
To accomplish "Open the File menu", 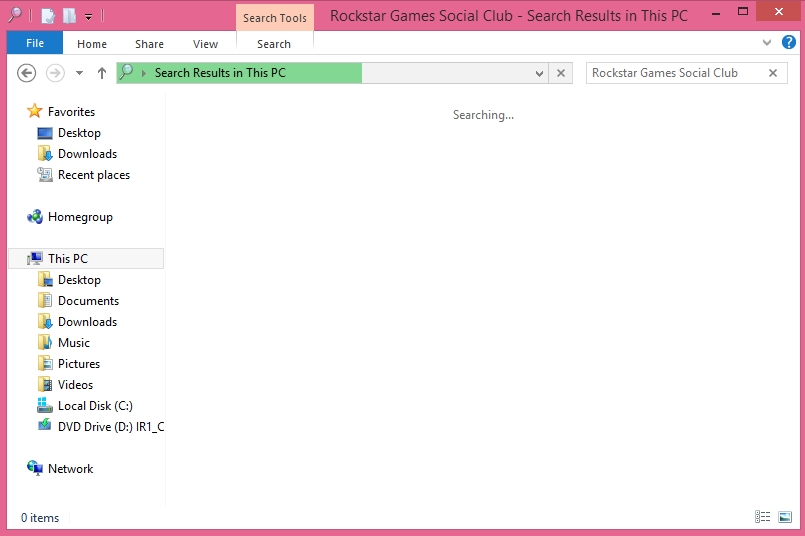I will (35, 43).
